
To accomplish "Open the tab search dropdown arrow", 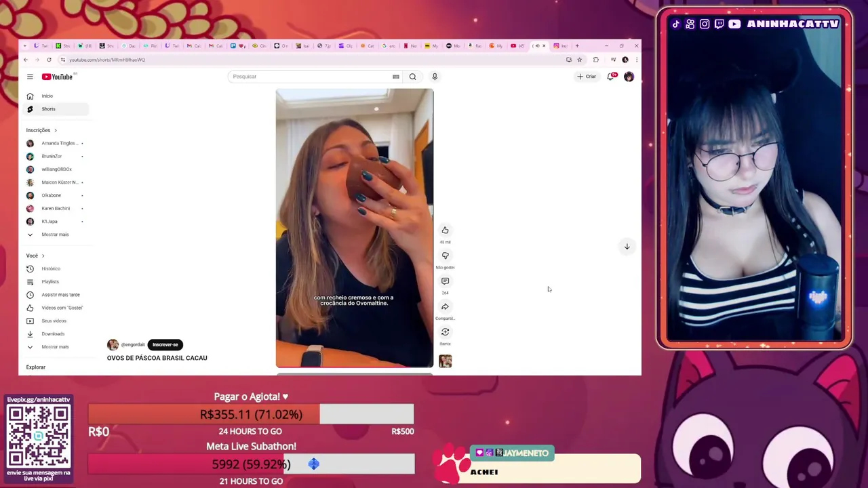I will [25, 46].
